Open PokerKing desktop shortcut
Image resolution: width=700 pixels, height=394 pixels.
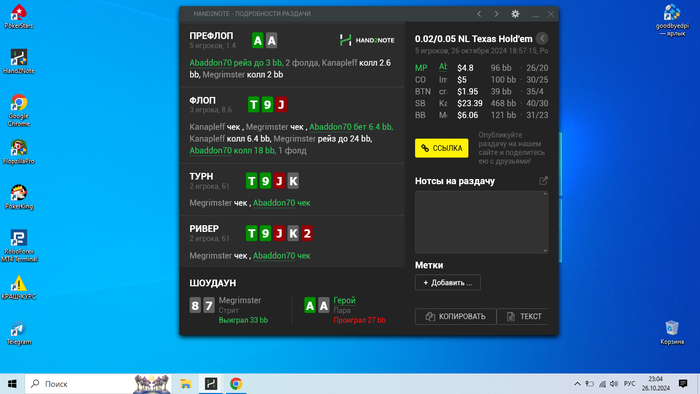pyautogui.click(x=19, y=197)
